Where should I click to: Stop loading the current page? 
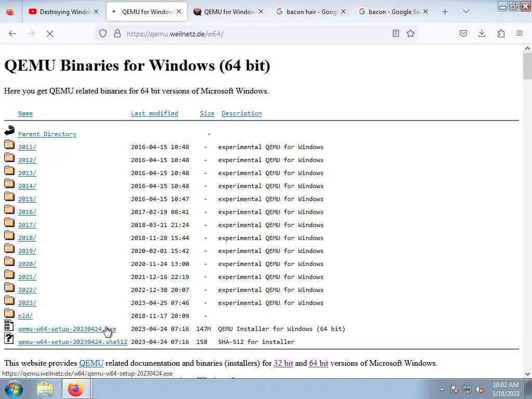[x=50, y=34]
